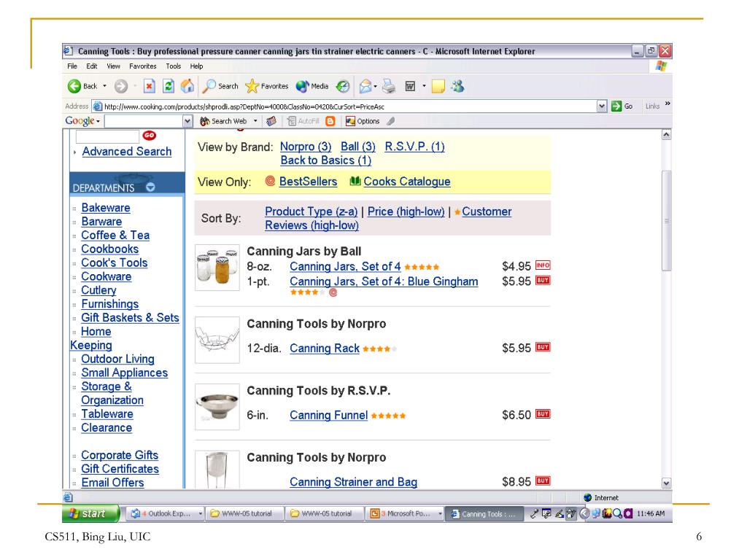The image size is (747, 560).
Task: Click the Windows start button
Action: pyautogui.click(x=90, y=513)
